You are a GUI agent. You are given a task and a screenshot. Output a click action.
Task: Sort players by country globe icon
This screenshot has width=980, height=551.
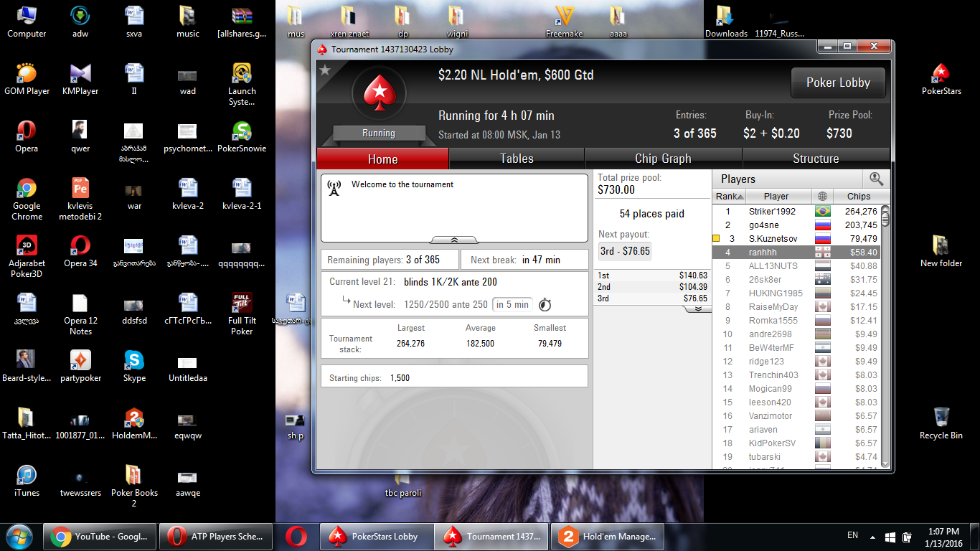tap(822, 197)
